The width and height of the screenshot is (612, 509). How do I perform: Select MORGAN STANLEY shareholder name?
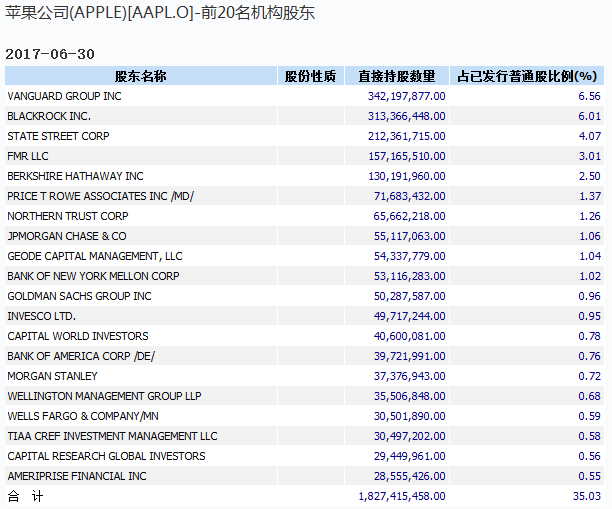[52, 376]
